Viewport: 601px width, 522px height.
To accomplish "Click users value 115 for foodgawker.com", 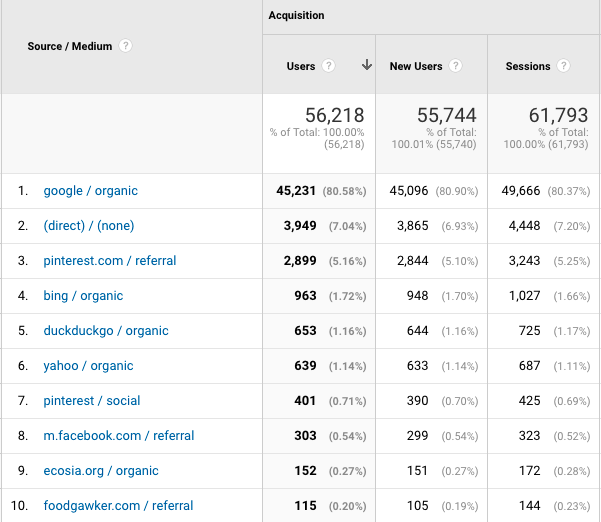I will coord(305,506).
